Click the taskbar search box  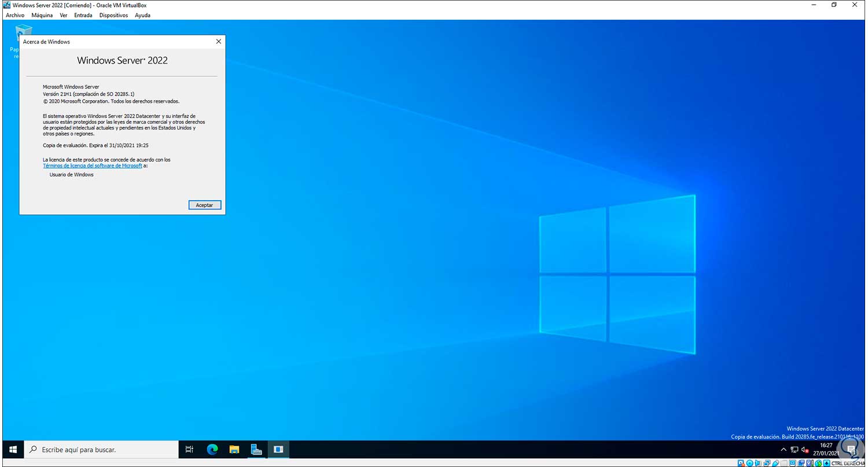tap(102, 449)
